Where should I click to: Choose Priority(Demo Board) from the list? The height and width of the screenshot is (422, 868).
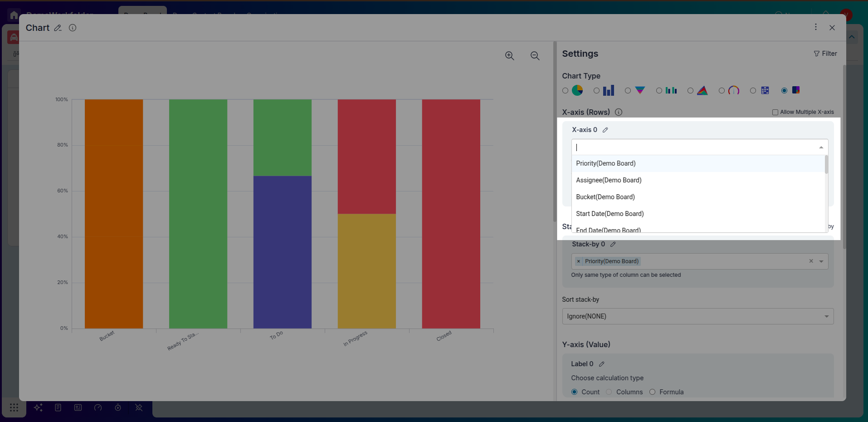click(698, 163)
